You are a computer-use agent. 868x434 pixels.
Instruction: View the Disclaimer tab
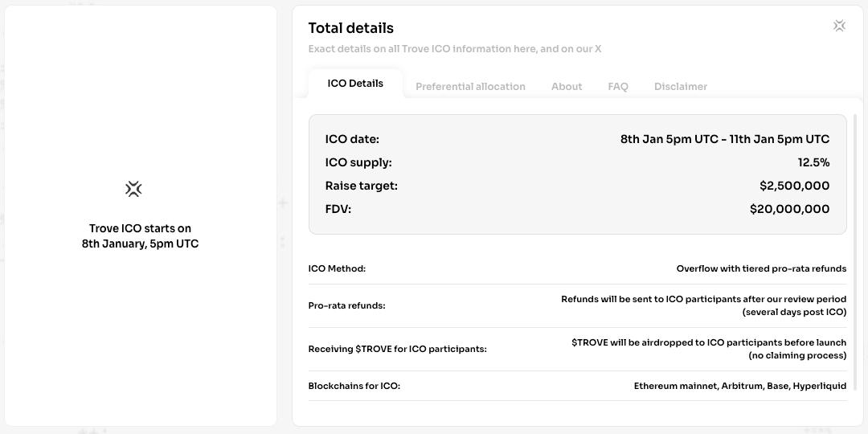coord(681,87)
